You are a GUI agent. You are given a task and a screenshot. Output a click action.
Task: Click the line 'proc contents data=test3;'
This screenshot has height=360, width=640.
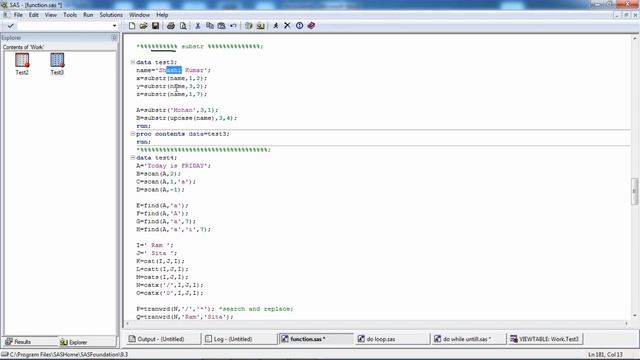tap(183, 134)
